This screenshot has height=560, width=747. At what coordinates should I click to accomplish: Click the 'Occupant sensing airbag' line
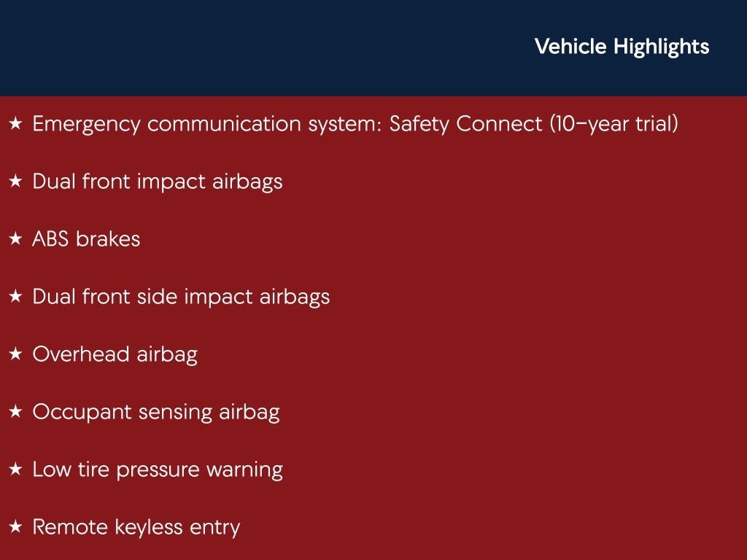click(155, 412)
